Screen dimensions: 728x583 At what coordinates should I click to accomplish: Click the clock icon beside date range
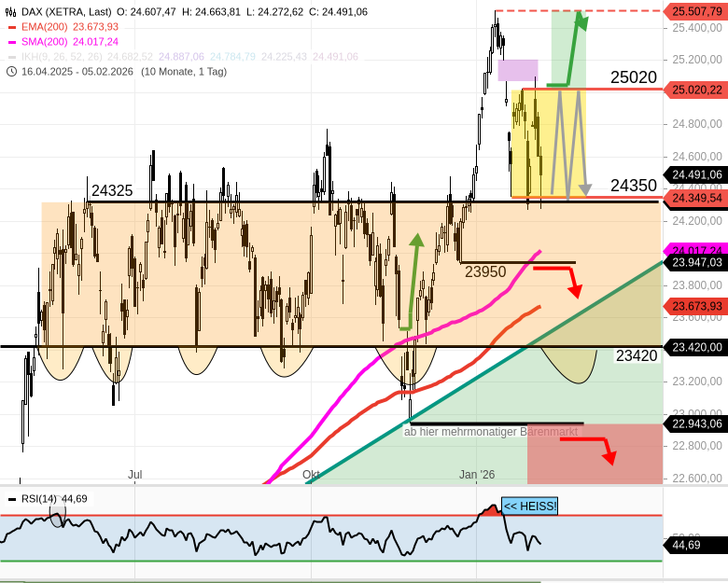(x=12, y=71)
